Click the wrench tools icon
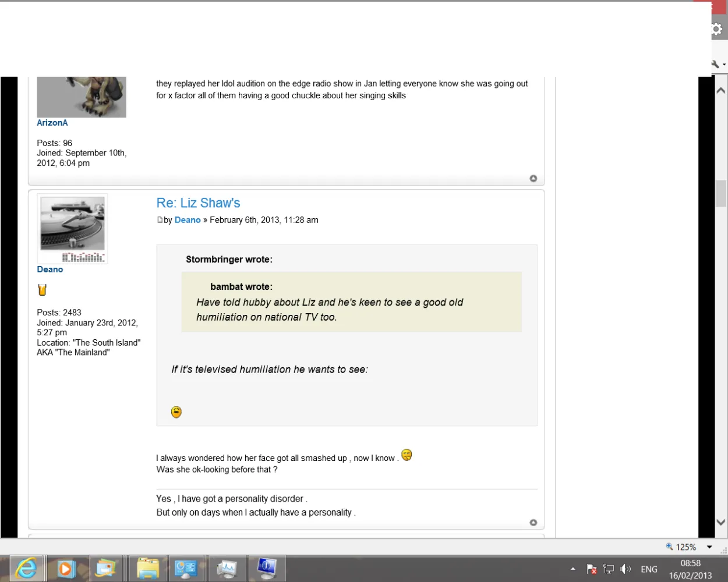This screenshot has height=582, width=728. [715, 64]
